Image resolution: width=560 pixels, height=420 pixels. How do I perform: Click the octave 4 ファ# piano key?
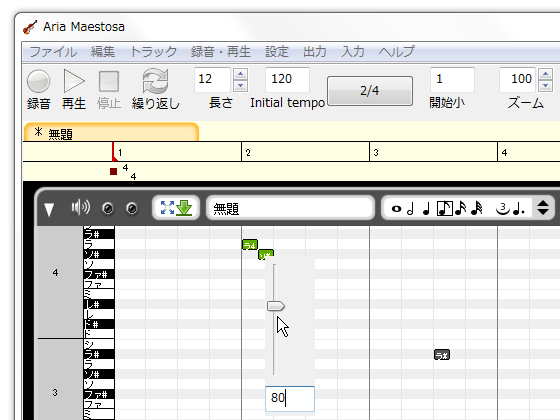point(99,274)
